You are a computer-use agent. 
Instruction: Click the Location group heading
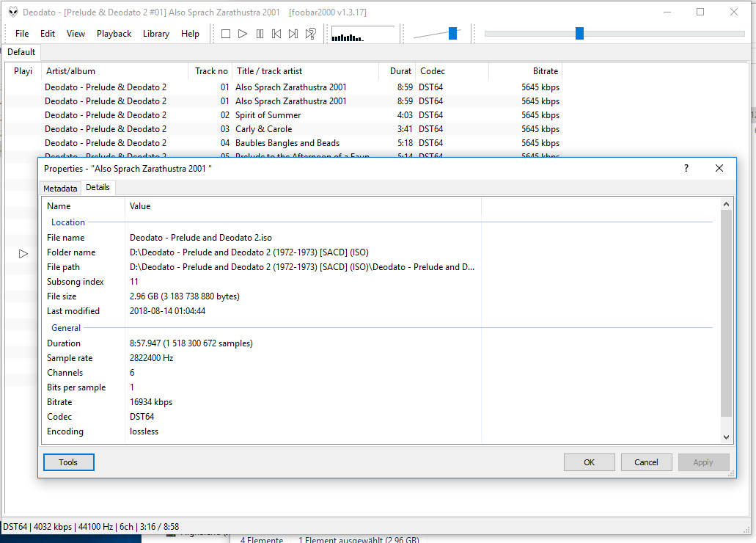pyautogui.click(x=68, y=222)
